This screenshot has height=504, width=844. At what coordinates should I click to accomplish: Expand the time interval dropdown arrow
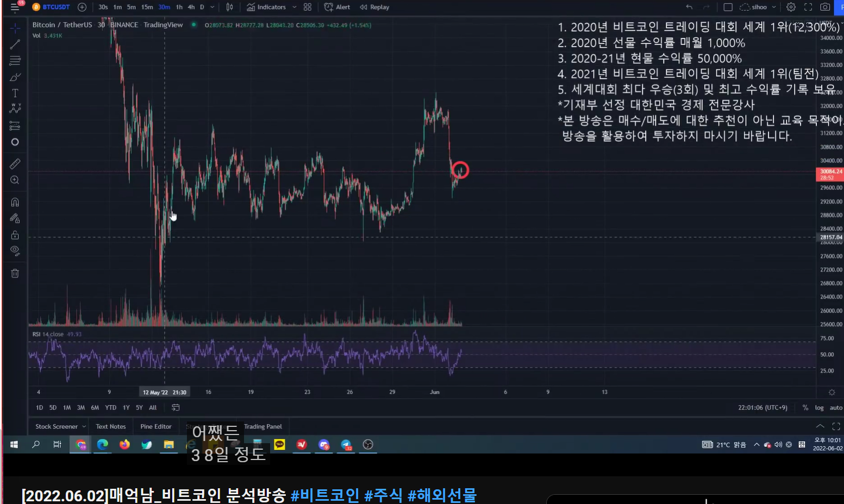coord(212,7)
